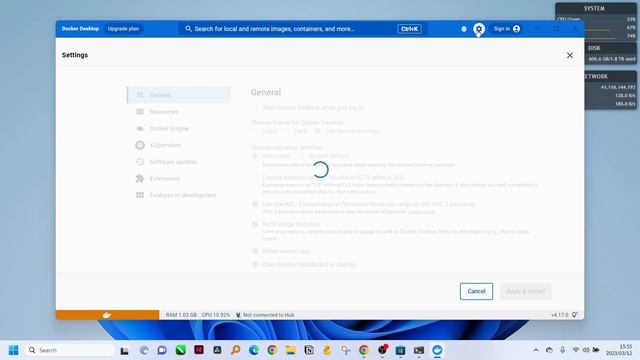640x360 pixels.
Task: Click the battery tray icon
Action: pyautogui.click(x=596, y=350)
